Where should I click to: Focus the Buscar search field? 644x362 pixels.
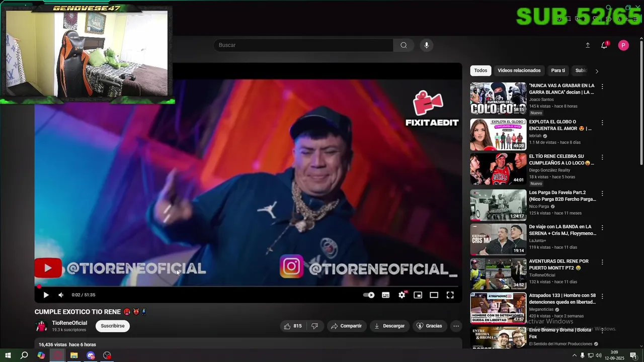303,45
